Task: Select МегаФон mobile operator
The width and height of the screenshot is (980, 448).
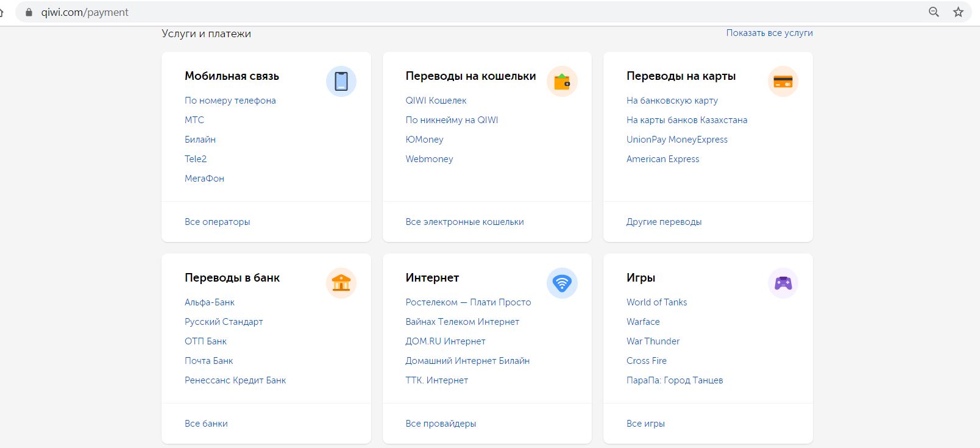Action: [x=204, y=179]
